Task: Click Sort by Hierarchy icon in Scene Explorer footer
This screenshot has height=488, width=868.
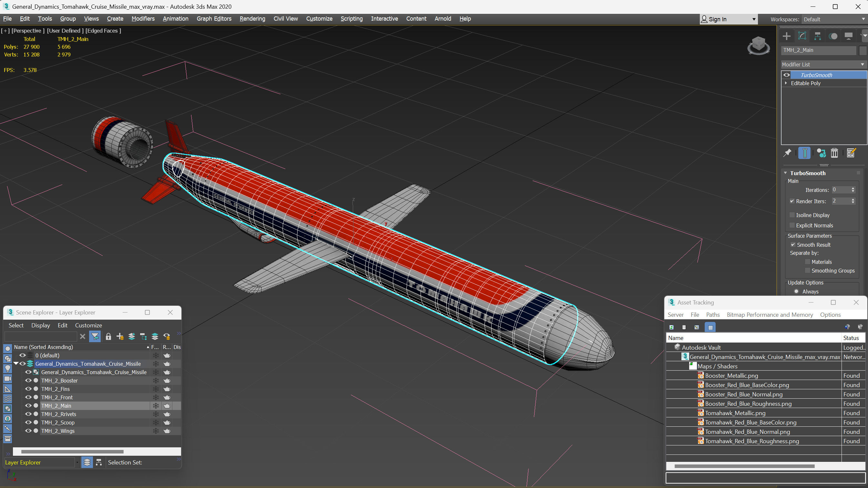Action: click(99, 463)
